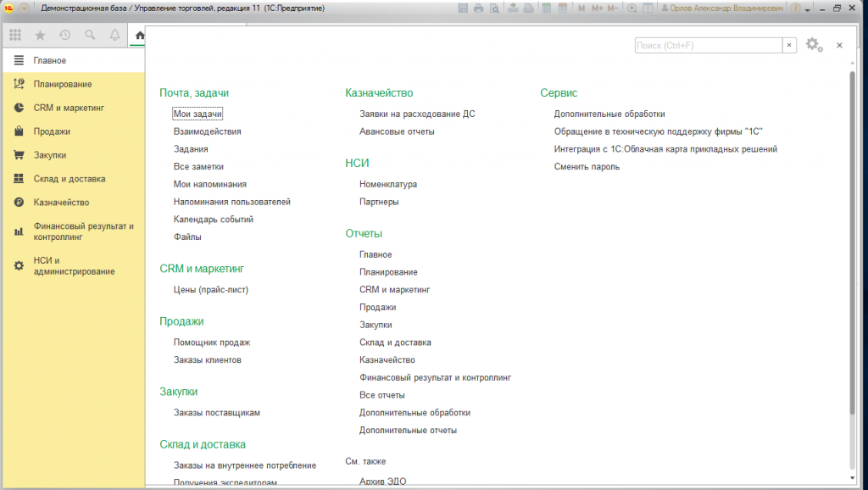Viewport: 868px width, 490px height.
Task: Open service menu dropdown arrow beside info icon
Action: [x=808, y=9]
